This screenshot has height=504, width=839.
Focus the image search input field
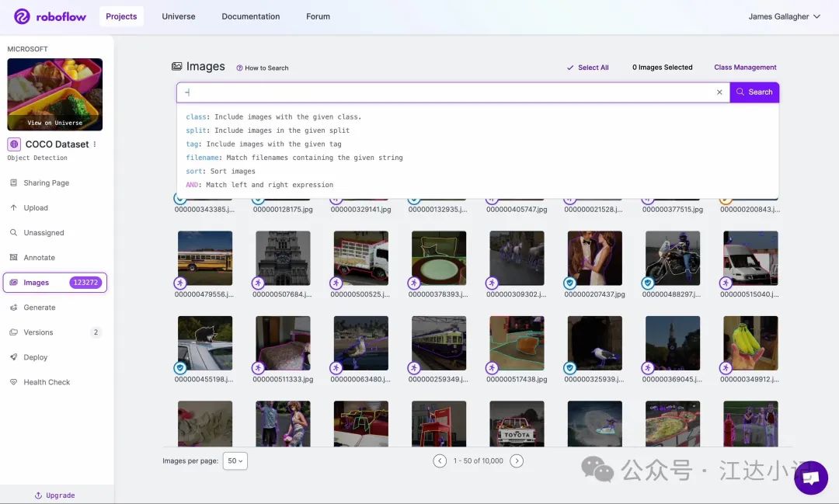coord(453,92)
